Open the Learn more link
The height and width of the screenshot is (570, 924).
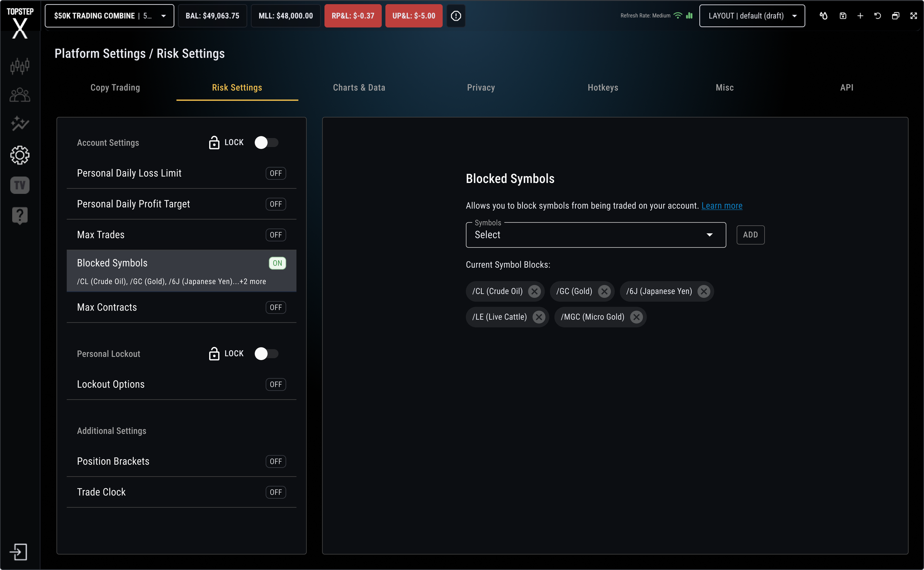[721, 206]
